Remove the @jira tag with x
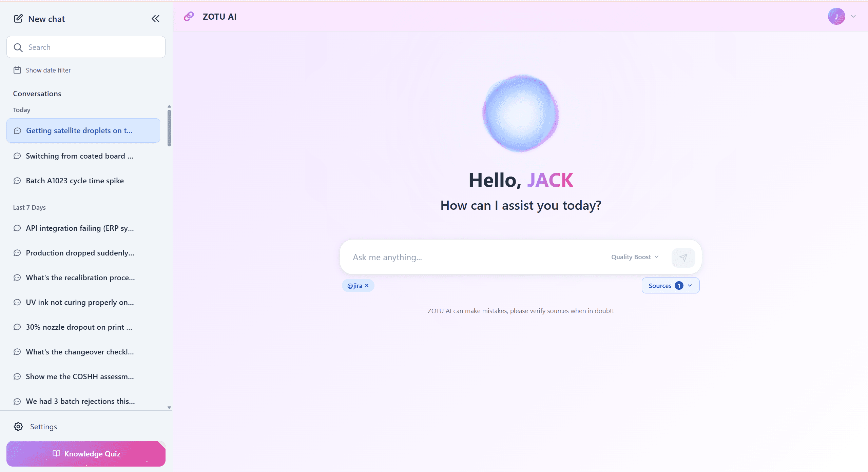The image size is (868, 472). [367, 286]
